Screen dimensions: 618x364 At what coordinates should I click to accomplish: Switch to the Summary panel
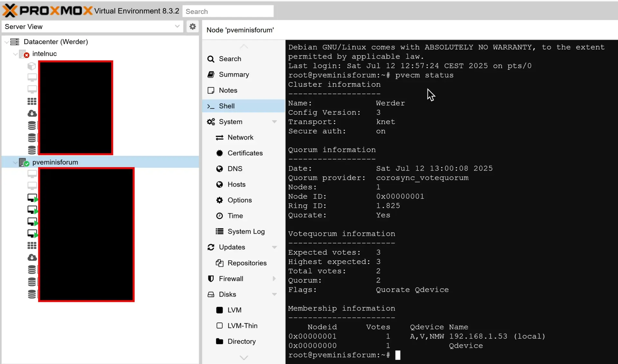(234, 74)
